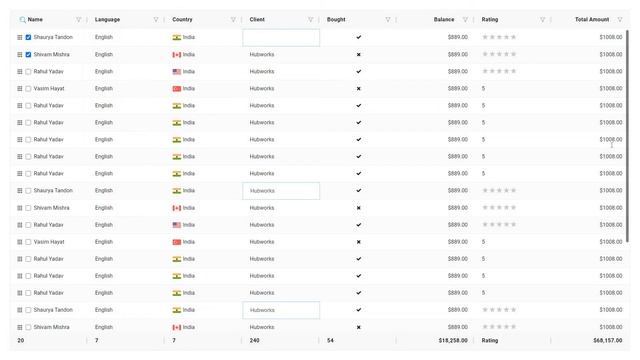Viewport: 640px width, 360px height.
Task: Tick checkbox of the lower Vasim Hayat row
Action: 28,242
